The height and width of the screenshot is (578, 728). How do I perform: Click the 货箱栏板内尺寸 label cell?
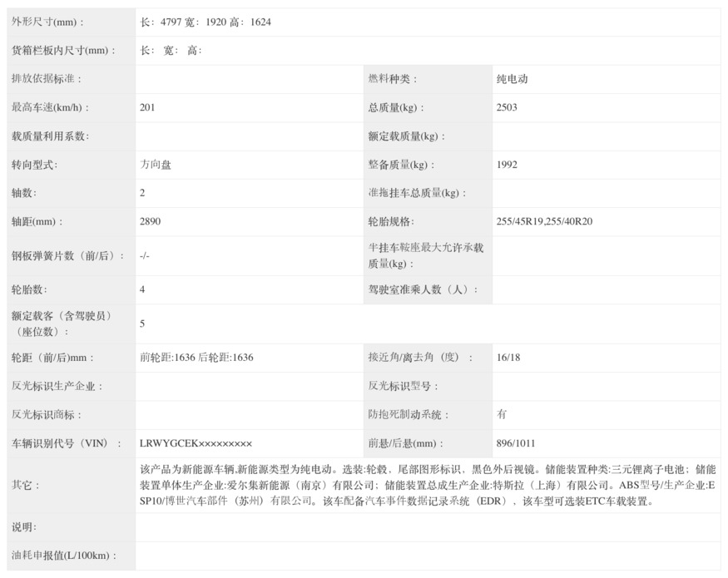click(x=71, y=51)
